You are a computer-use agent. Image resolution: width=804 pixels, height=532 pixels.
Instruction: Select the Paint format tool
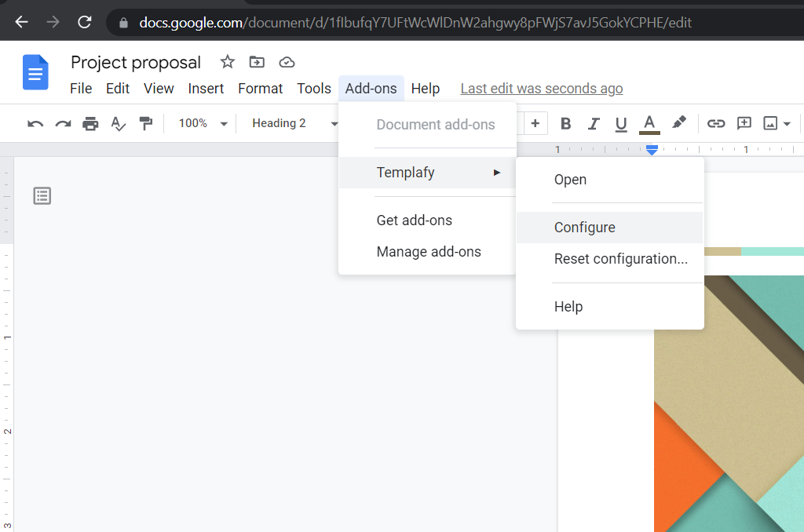[146, 123]
